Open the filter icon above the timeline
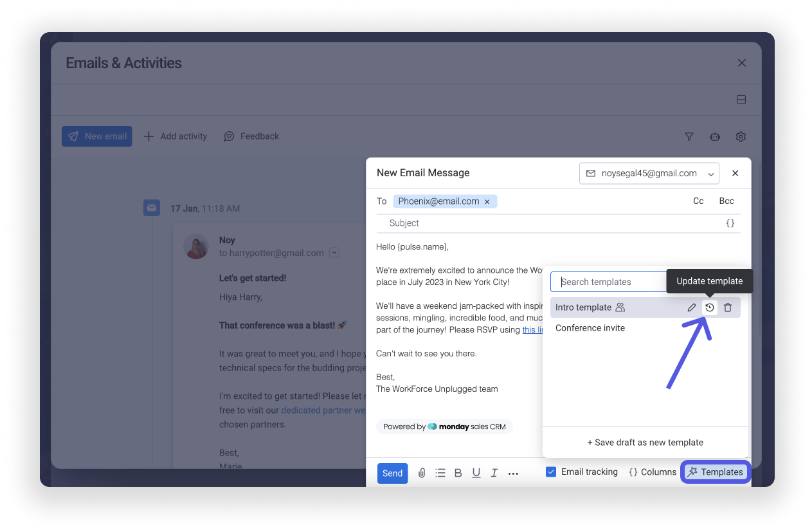This screenshot has width=812, height=532. coord(689,136)
